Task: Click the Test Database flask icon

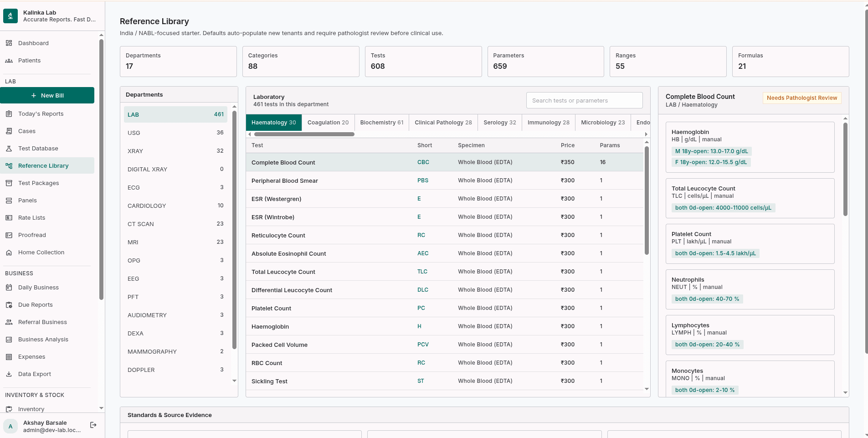Action: coord(9,148)
